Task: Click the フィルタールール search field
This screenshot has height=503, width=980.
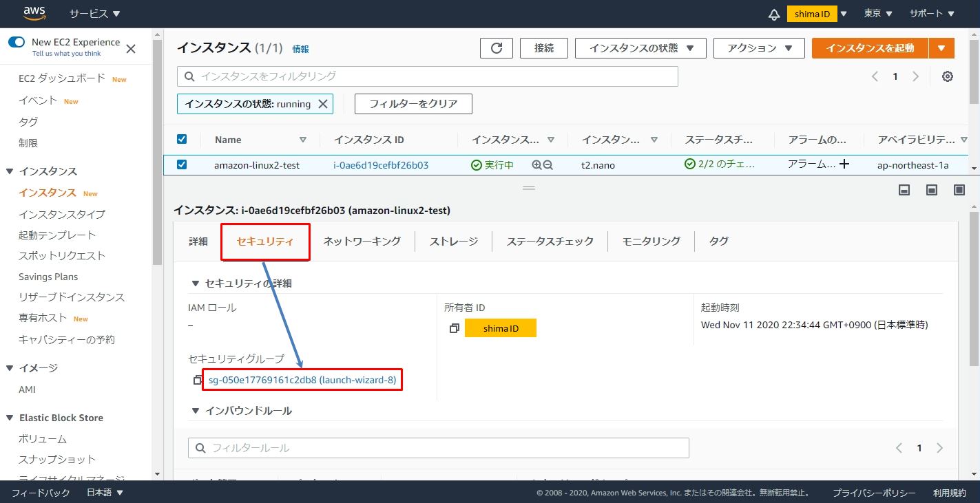Action: pos(439,448)
